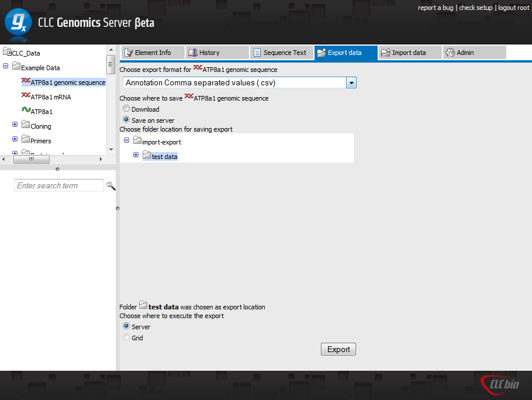Select the green ATP8a1 protein icon
Image resolution: width=532 pixels, height=400 pixels.
pyautogui.click(x=26, y=111)
